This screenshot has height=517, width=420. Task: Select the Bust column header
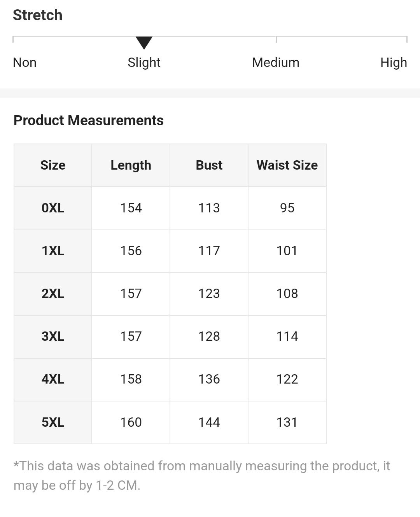click(209, 165)
